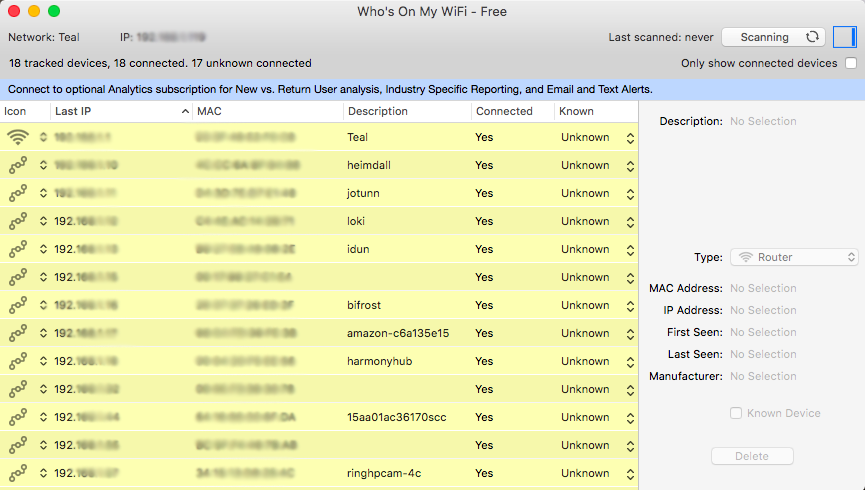Click the Delete button
This screenshot has height=490, width=865.
point(752,456)
